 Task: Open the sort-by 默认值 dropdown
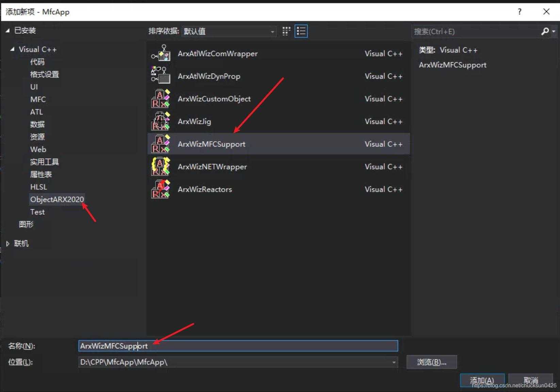pyautogui.click(x=229, y=31)
